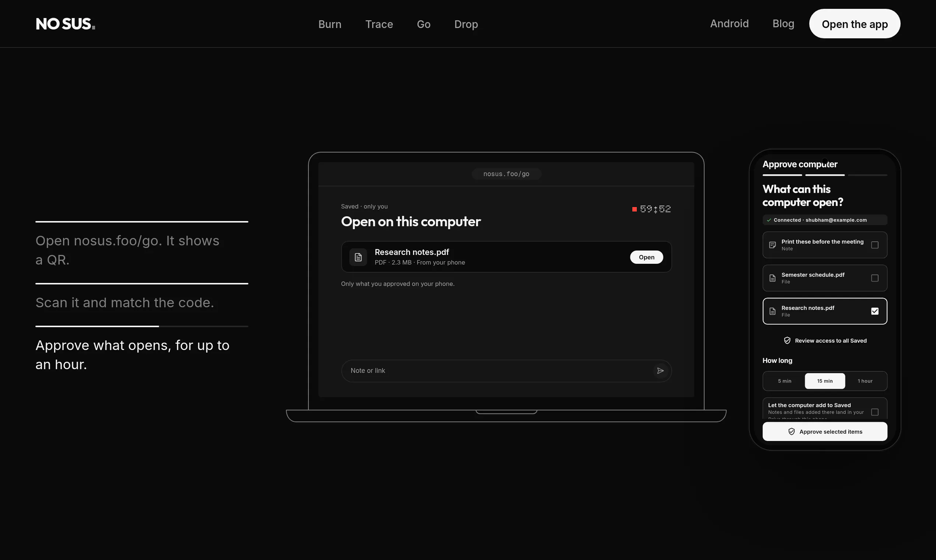Open the Android link
The image size is (936, 560).
(x=729, y=24)
